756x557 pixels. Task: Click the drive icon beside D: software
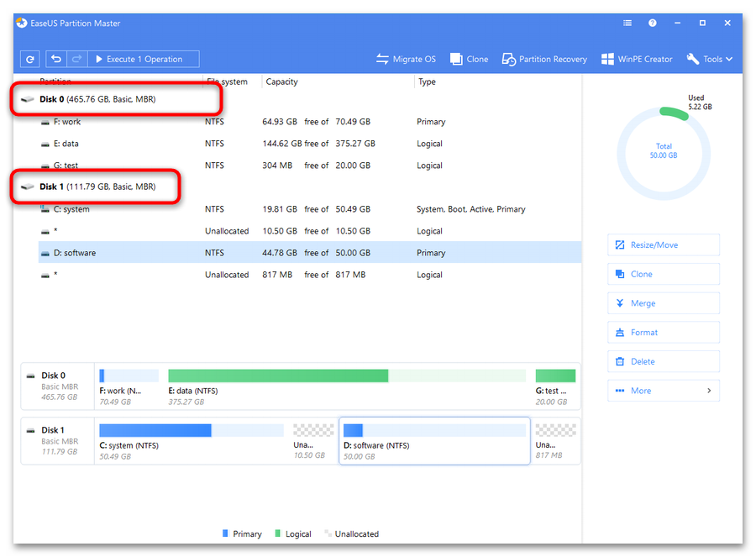(45, 253)
